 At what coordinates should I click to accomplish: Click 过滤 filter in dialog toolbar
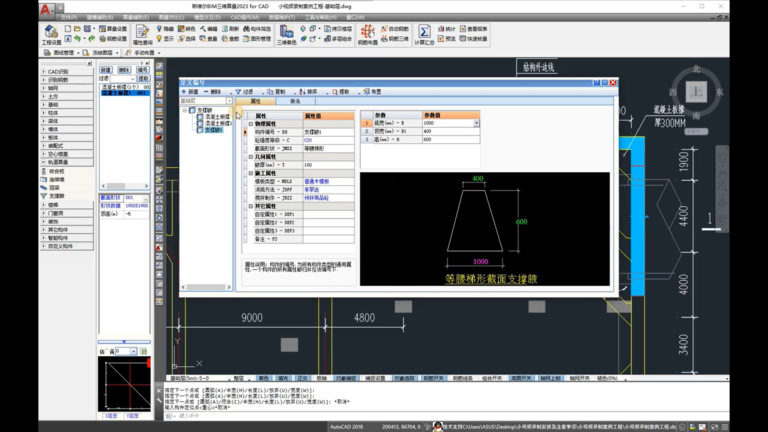[244, 92]
